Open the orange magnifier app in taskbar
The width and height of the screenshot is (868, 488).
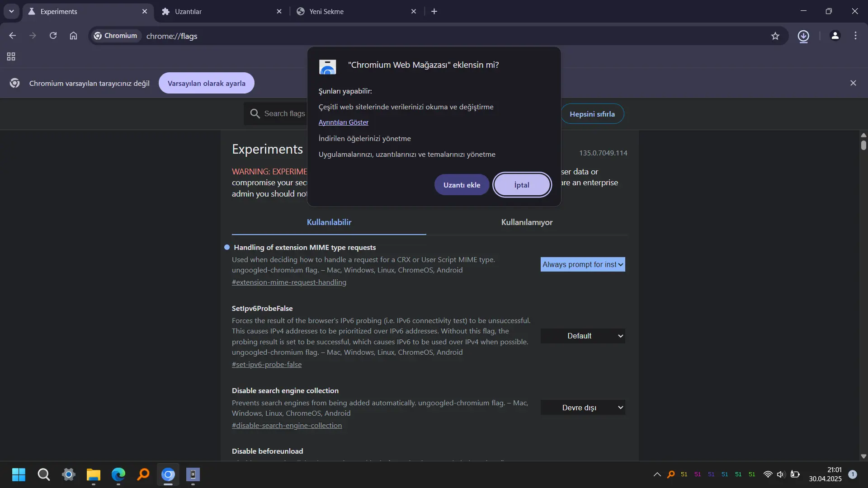pos(143,474)
